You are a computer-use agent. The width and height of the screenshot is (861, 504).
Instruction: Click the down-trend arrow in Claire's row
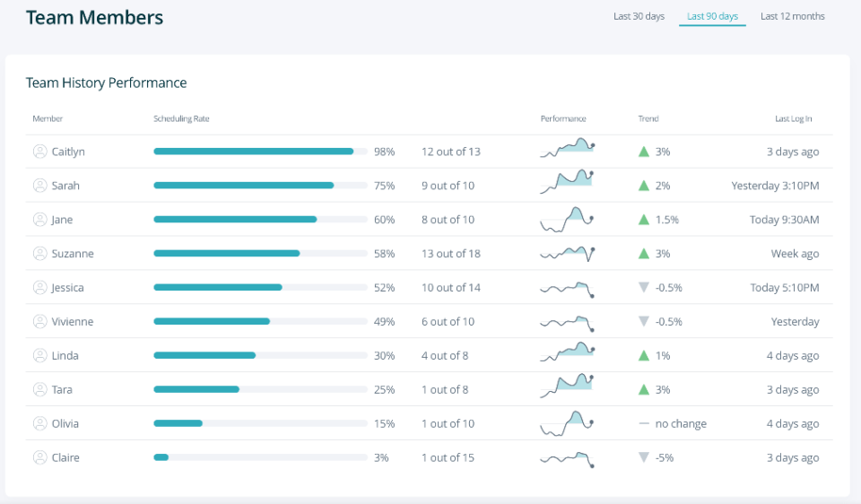[x=643, y=457]
